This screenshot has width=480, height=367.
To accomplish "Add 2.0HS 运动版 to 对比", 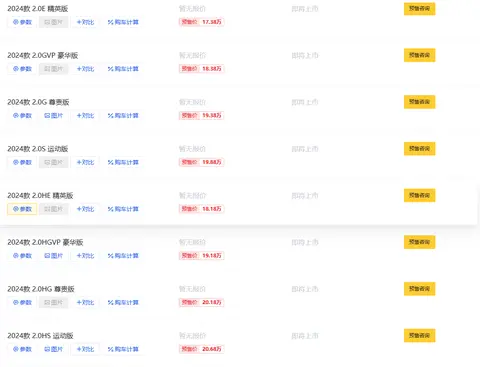I will point(85,349).
